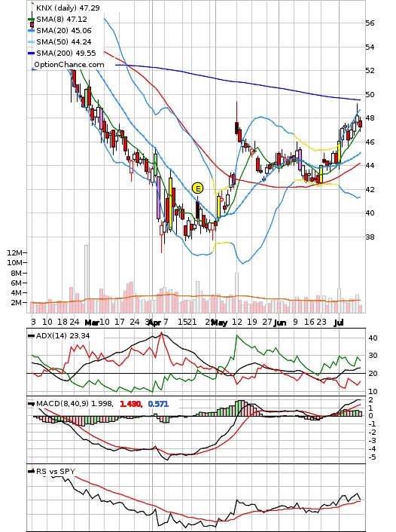The image size is (396, 532).
Task: Click the 12M volume axis label
Action: pyautogui.click(x=14, y=252)
